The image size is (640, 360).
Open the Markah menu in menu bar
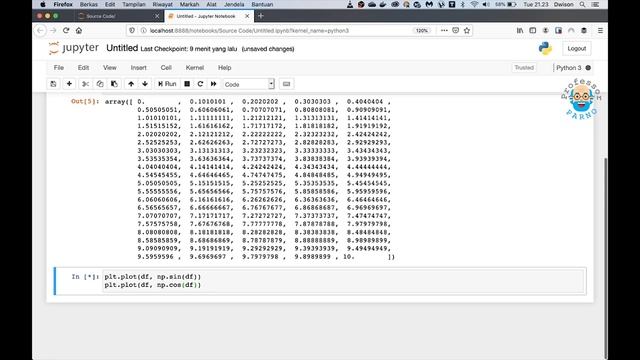tap(189, 4)
